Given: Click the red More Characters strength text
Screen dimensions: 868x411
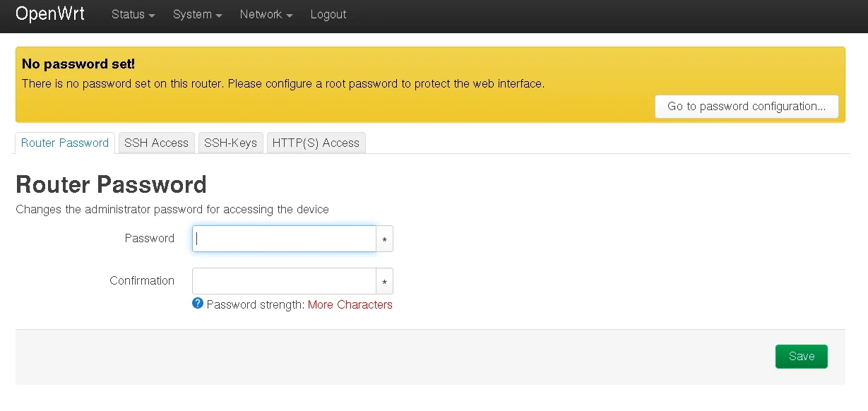Looking at the screenshot, I should [350, 305].
